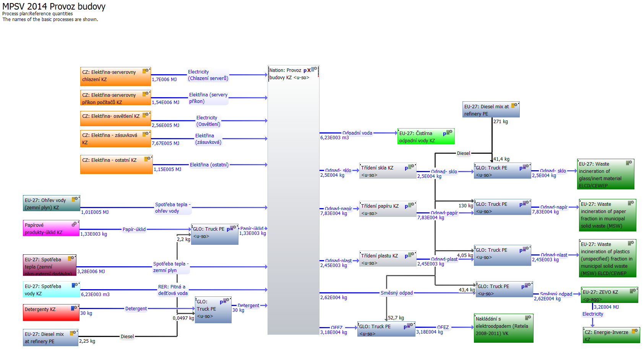This screenshot has height=350, width=644.
Task: Click the icon on EU-27: Spotřeba vody KZ
Action: point(75,285)
